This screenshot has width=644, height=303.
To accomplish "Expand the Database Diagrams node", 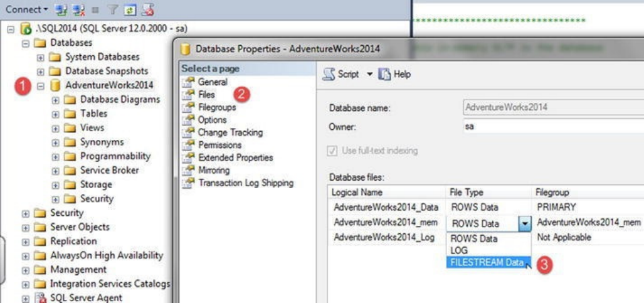I will 56,100.
